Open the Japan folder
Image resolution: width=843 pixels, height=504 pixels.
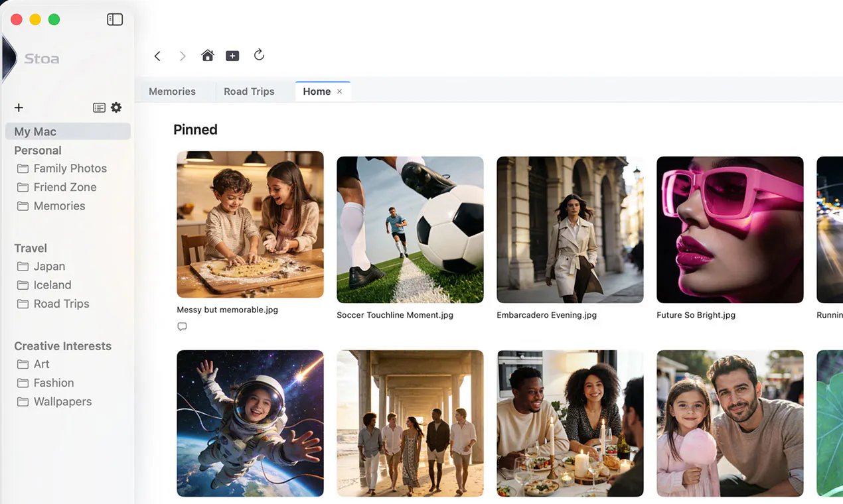41,266
